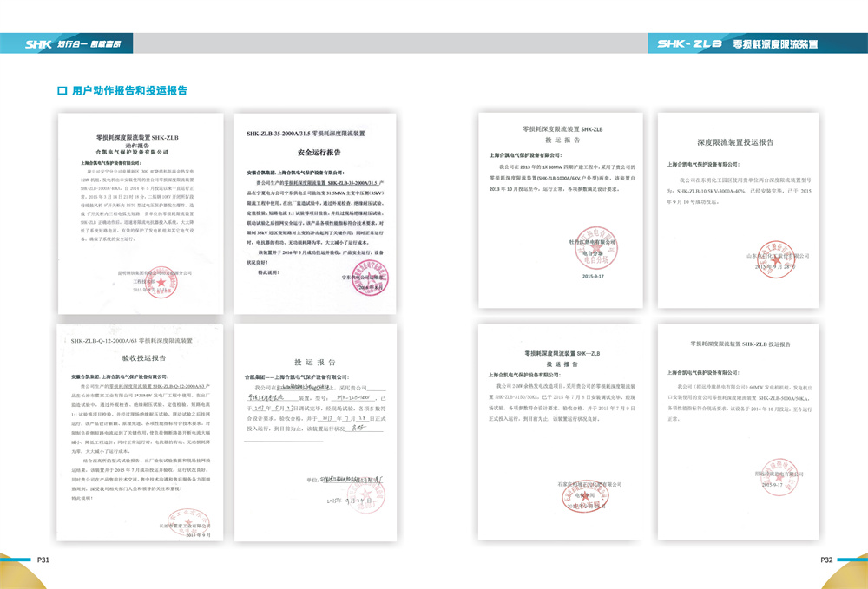Click the page number P31
The image size is (868, 589).
[43, 560]
